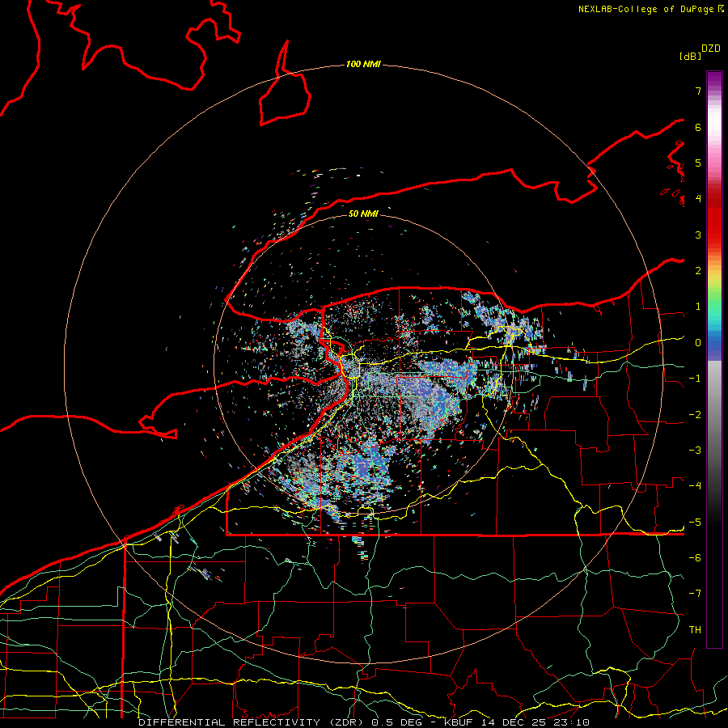Click the TH threshold label on scale

coord(695,630)
